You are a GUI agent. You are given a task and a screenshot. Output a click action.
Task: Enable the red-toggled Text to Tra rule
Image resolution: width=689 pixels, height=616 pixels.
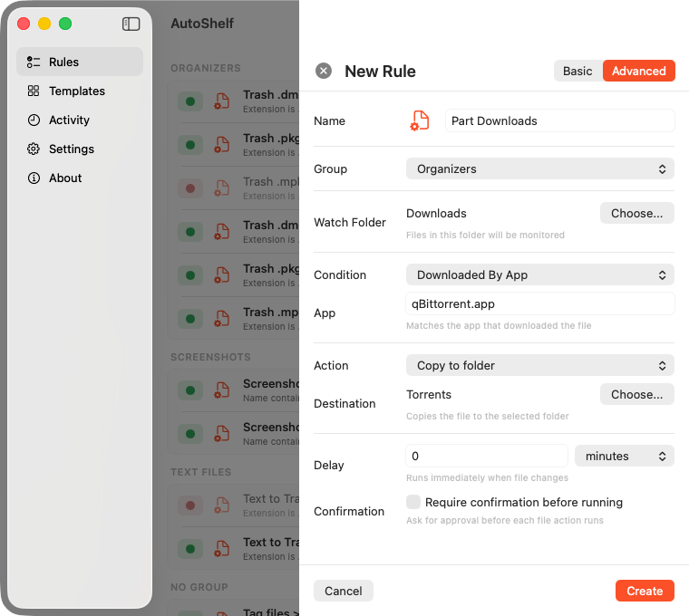tap(190, 505)
